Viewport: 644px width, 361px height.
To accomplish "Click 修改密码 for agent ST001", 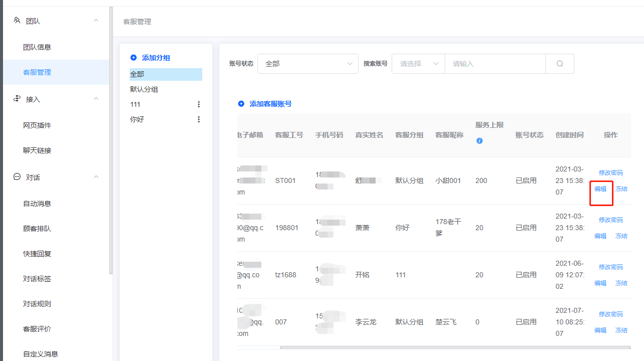I will 611,172.
